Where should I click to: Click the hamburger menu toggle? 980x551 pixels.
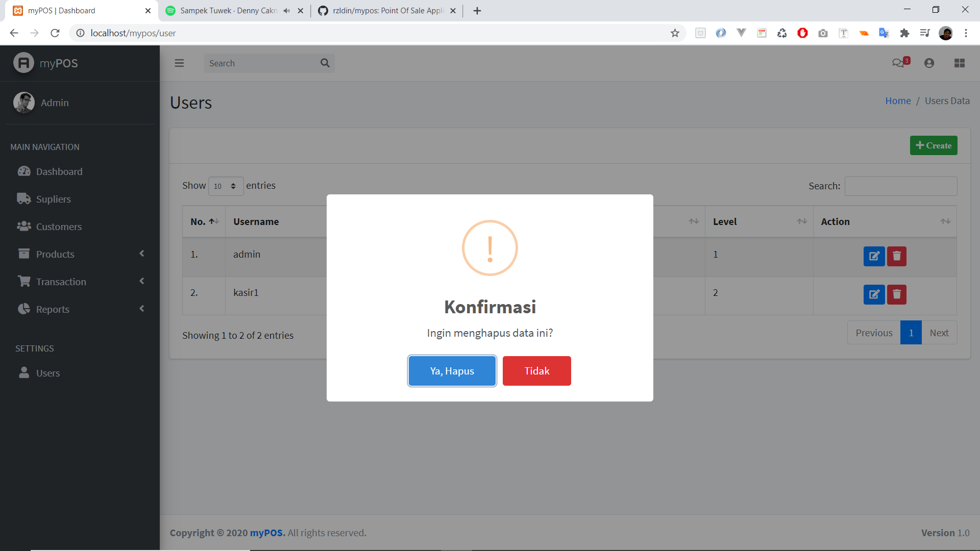[178, 63]
